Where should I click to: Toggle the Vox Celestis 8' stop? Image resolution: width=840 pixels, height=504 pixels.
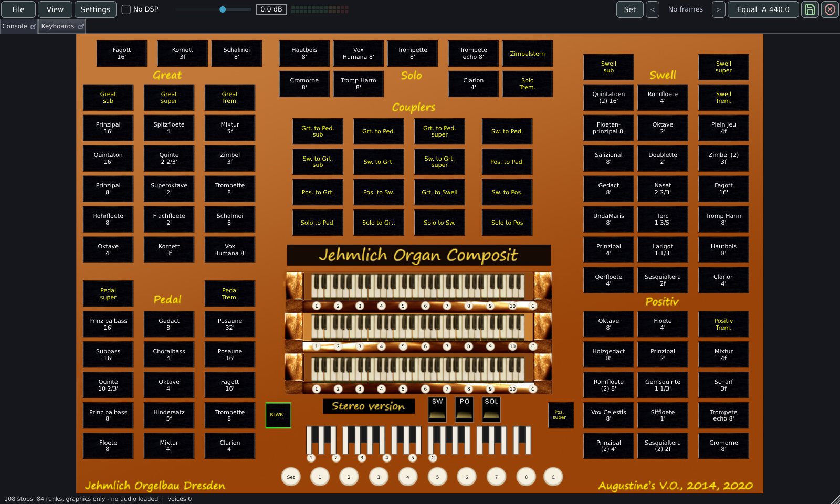tap(608, 416)
